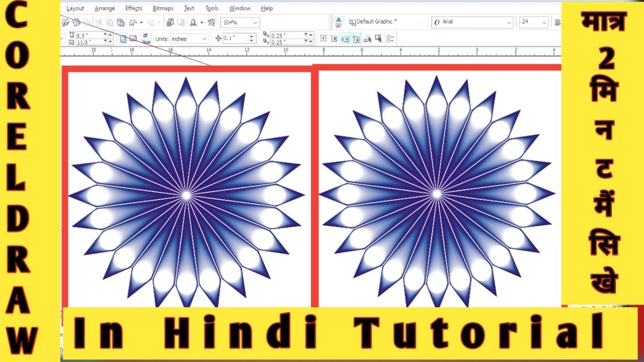Open the Arrange menu
The width and height of the screenshot is (644, 362).
coord(105,9)
